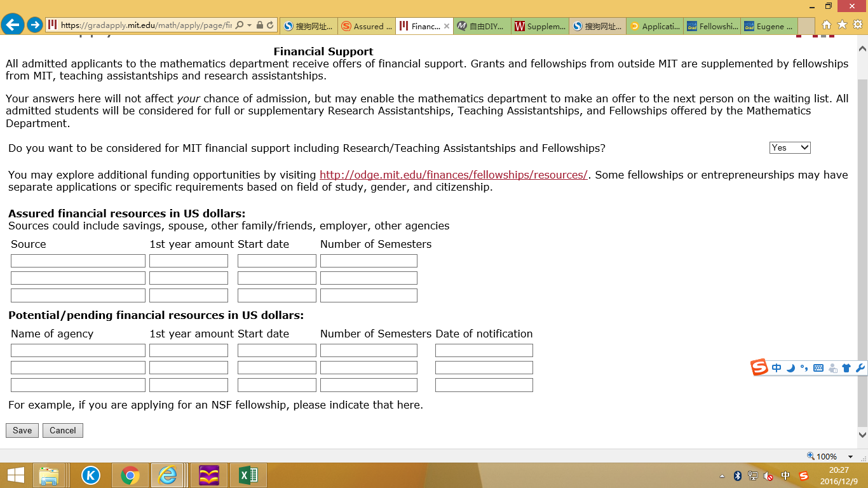Click first assured Start date field
Viewport: 868px width, 488px height.
pyautogui.click(x=277, y=261)
